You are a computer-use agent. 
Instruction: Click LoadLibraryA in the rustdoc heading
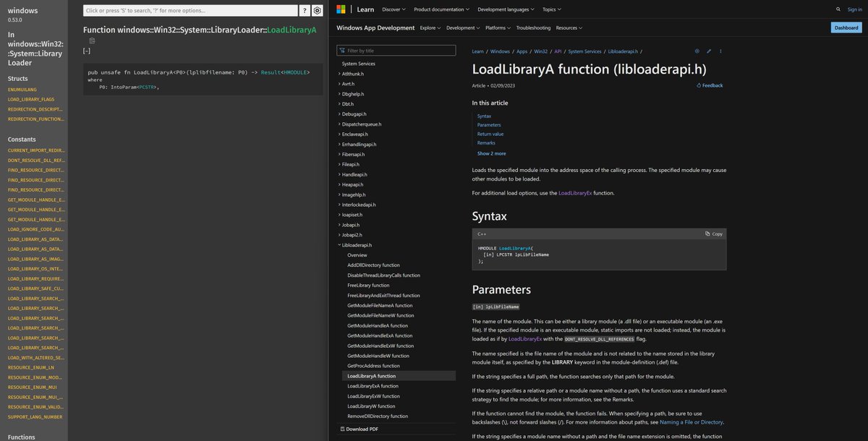(292, 30)
